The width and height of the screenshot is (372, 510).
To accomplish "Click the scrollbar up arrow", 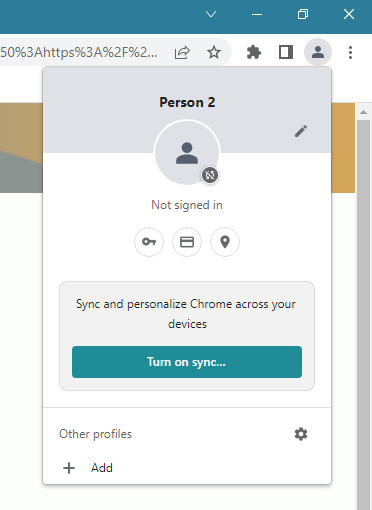I will (x=364, y=112).
